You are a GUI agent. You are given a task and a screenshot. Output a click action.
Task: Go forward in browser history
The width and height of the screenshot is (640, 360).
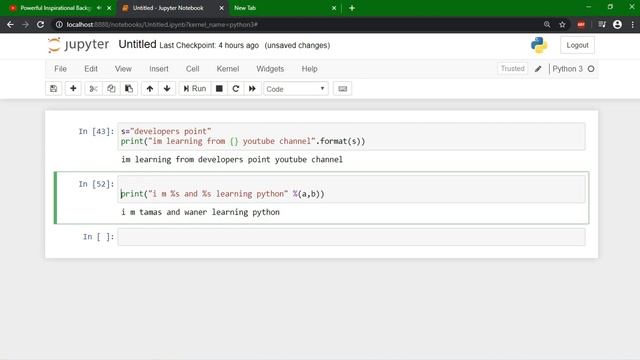[x=25, y=24]
